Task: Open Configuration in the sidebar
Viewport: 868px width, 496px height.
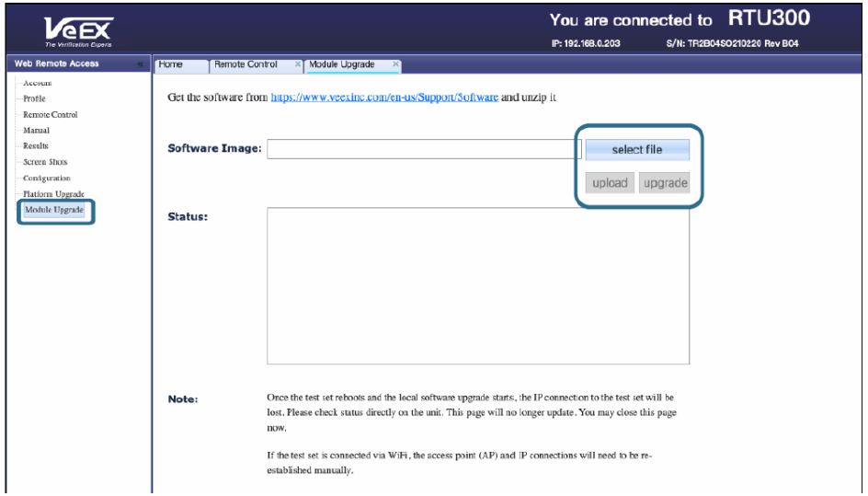Action: click(x=47, y=178)
